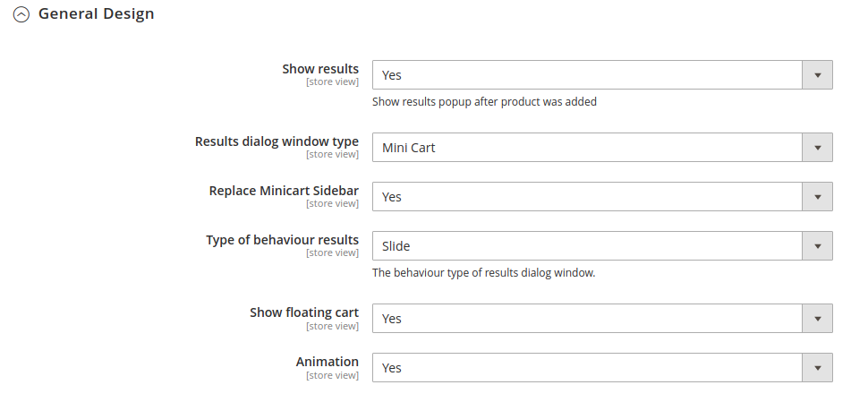Collapse the General Design section chevron icon
Screen dimensions: 868x402
(21, 14)
